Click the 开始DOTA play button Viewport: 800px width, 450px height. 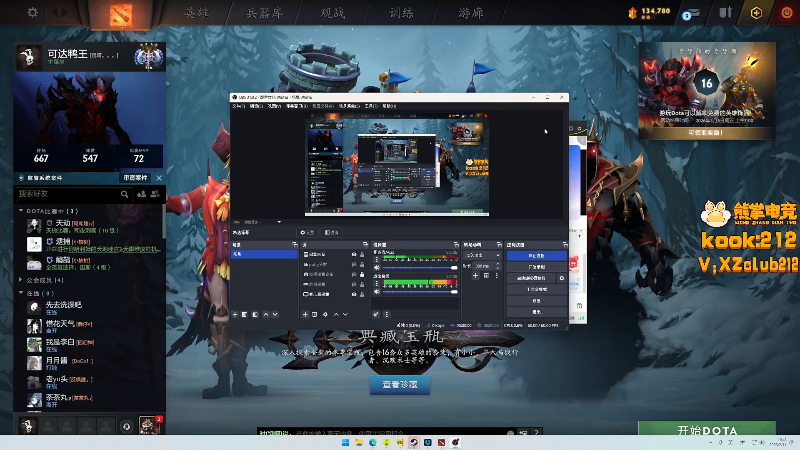pos(707,429)
